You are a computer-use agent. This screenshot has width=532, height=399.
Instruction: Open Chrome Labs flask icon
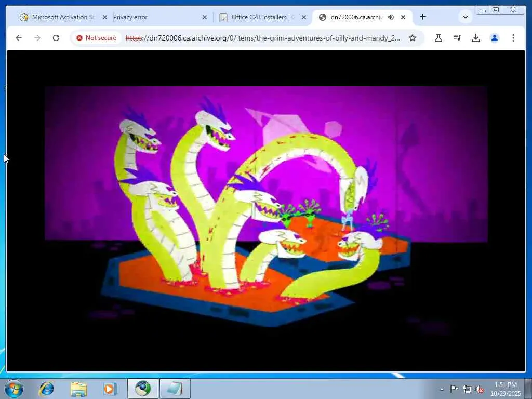[x=438, y=38]
